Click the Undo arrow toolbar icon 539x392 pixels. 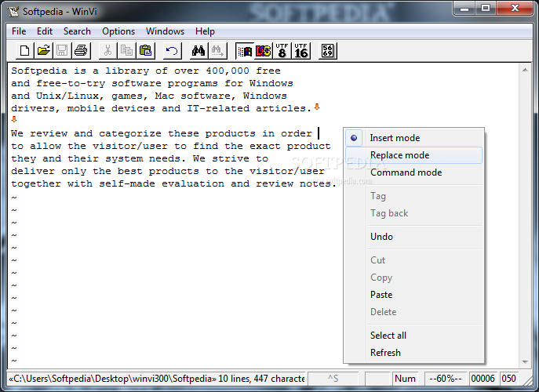pyautogui.click(x=172, y=51)
